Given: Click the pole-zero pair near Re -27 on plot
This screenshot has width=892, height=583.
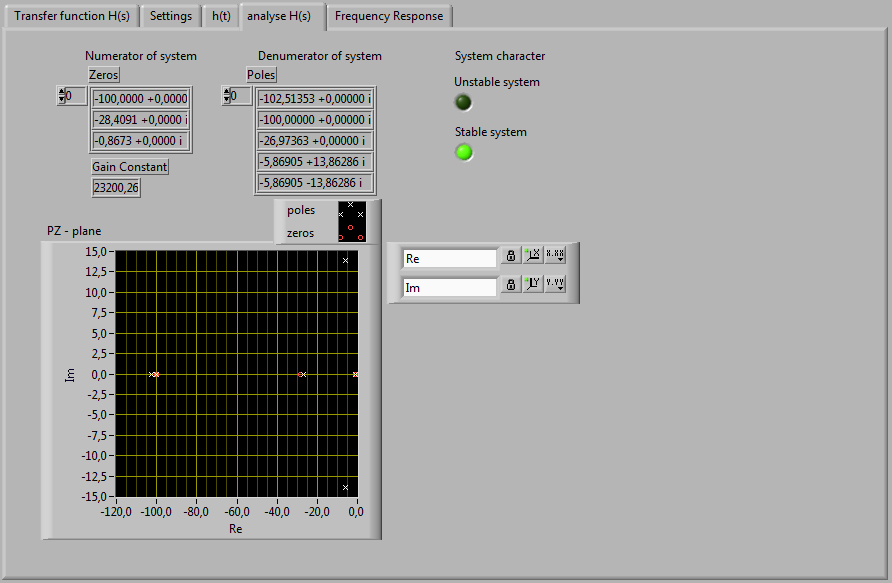Looking at the screenshot, I should pos(302,374).
